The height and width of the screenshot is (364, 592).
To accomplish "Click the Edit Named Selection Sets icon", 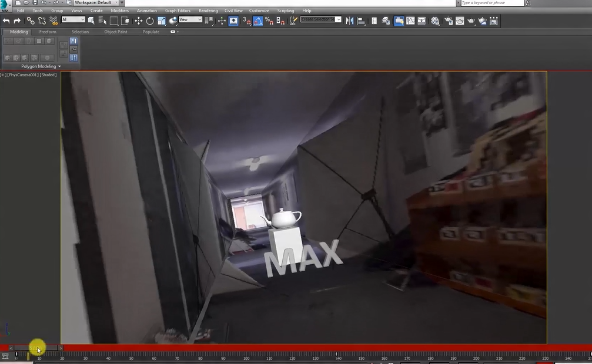I will (293, 21).
